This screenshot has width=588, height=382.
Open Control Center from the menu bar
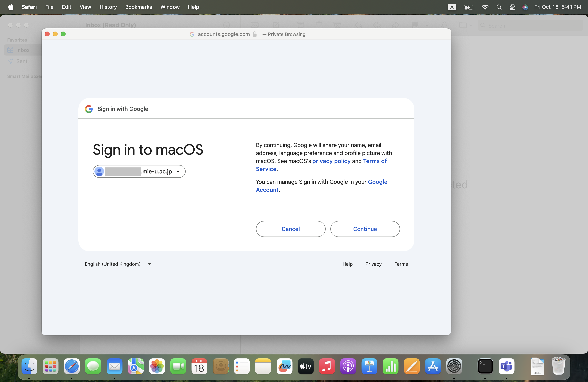512,7
